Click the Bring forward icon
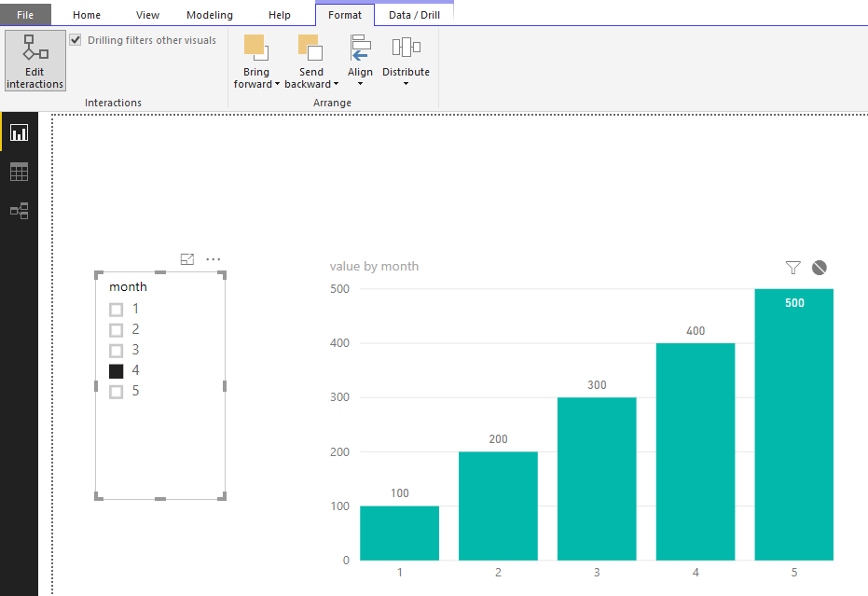 click(x=255, y=48)
